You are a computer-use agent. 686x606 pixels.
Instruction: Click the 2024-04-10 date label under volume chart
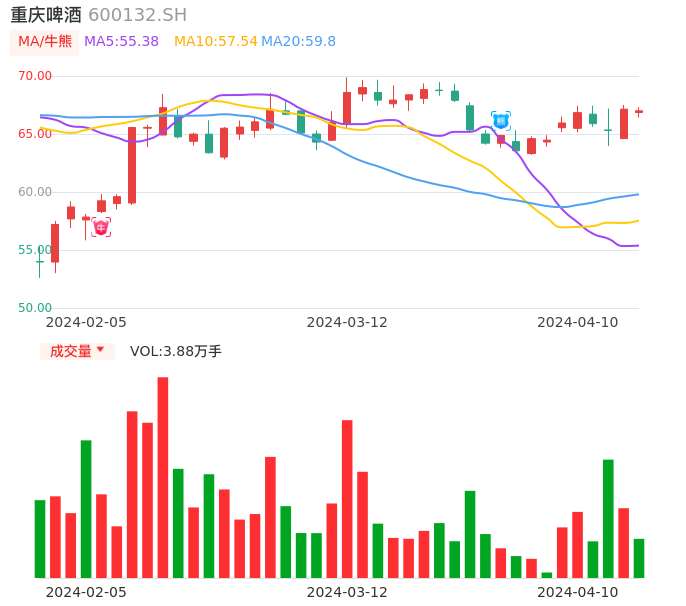pos(578,592)
